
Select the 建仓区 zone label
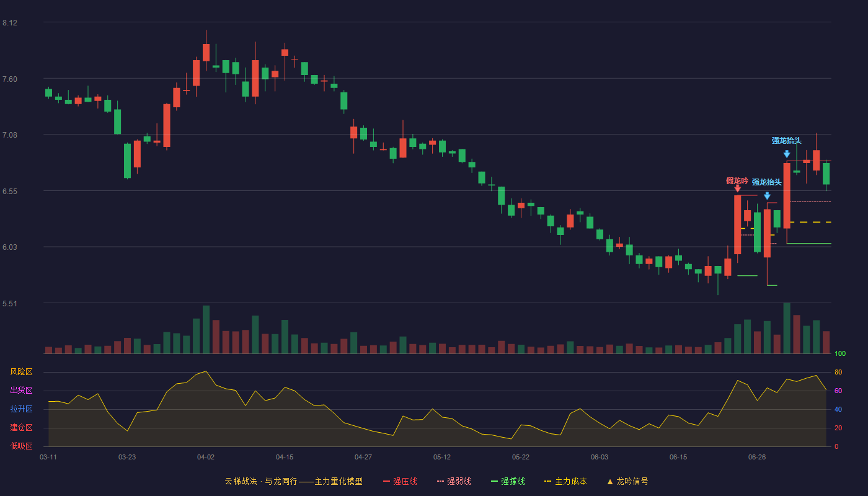point(21,428)
